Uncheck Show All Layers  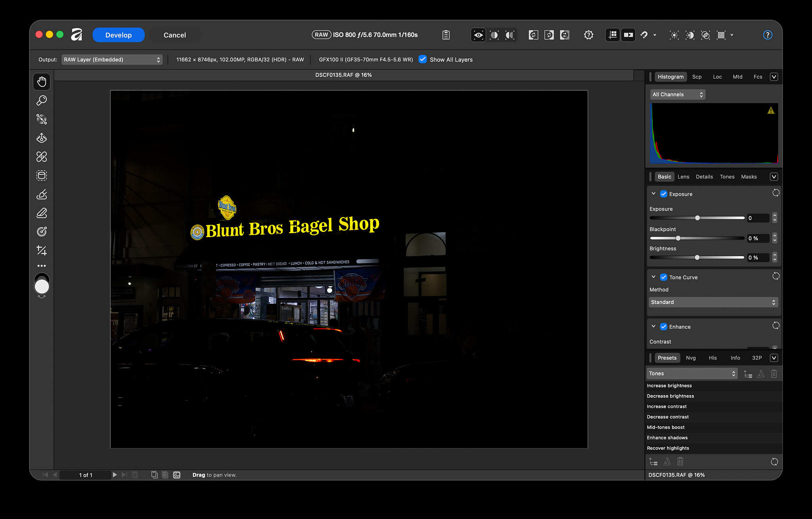pyautogui.click(x=423, y=59)
